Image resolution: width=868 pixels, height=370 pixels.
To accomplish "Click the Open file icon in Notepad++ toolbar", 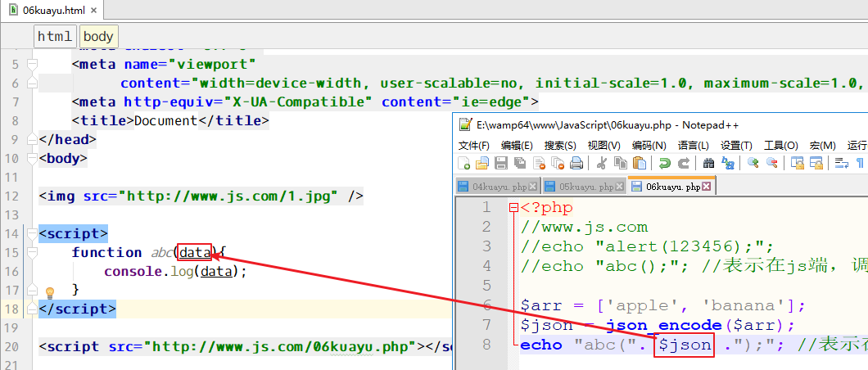I will pyautogui.click(x=482, y=163).
